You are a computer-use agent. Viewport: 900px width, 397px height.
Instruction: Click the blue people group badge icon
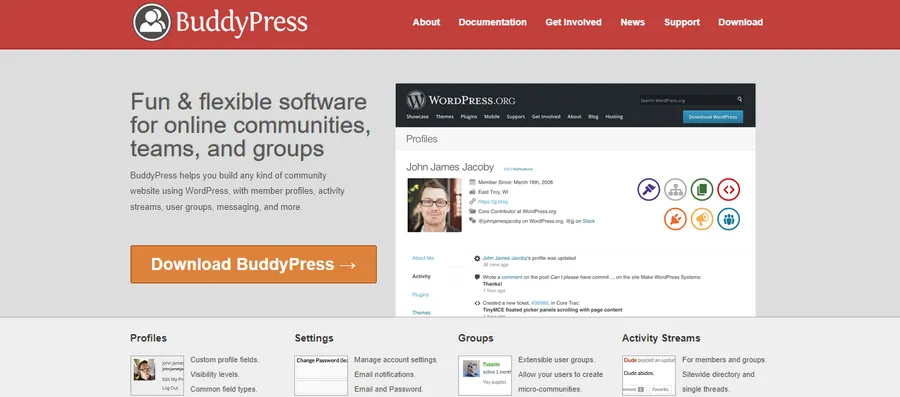[x=728, y=219]
